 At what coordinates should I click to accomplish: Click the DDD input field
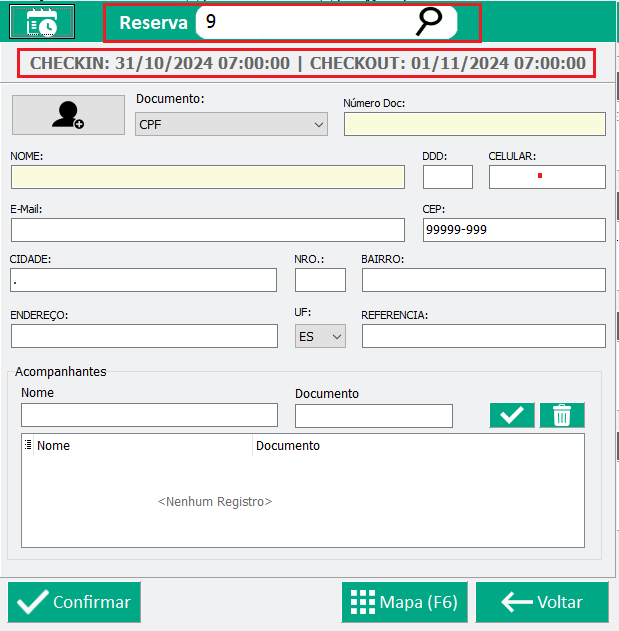pos(448,177)
